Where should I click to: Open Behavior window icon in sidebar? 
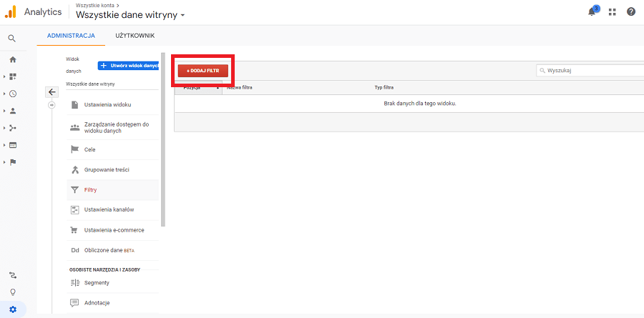13,145
